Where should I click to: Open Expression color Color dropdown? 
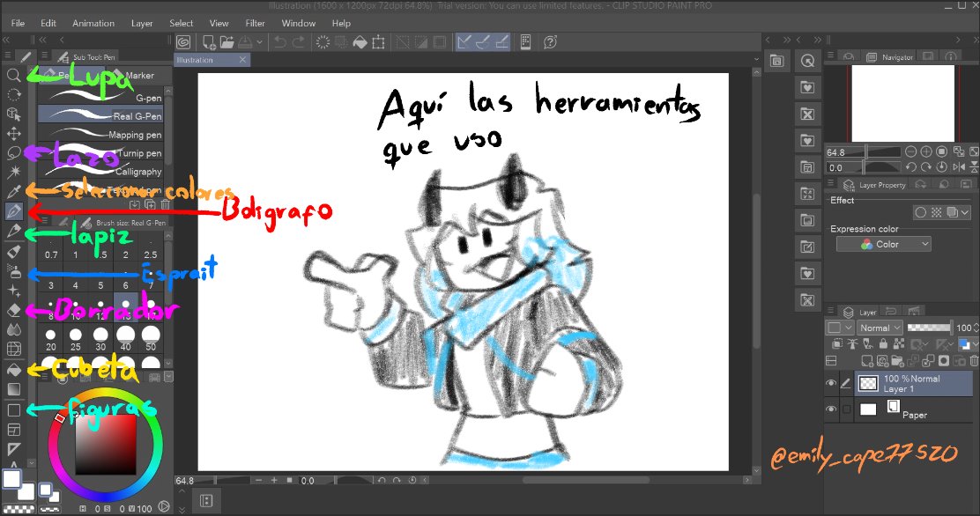pos(883,244)
